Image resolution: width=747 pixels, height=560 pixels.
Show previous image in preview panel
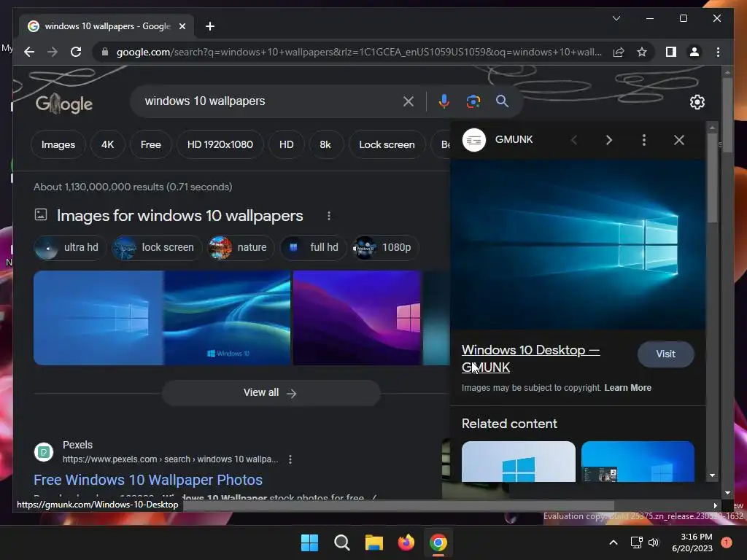(574, 140)
